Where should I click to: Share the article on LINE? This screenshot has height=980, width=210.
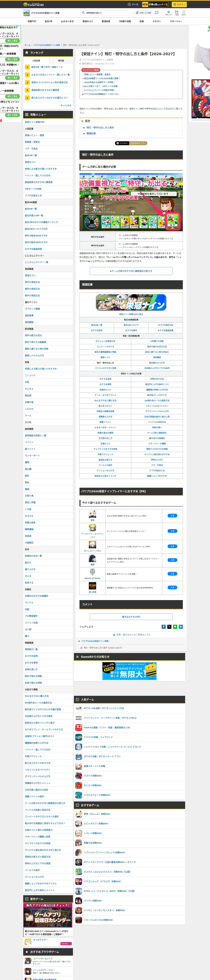[x=175, y=627]
